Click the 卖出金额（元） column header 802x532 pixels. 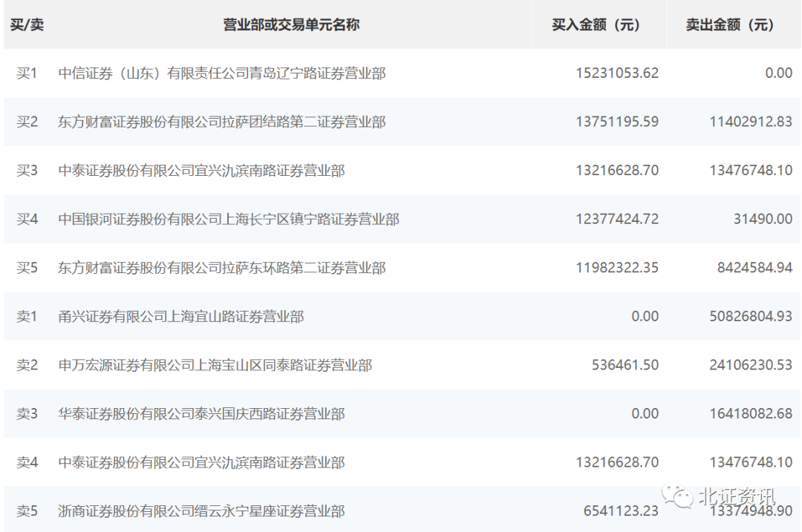(734, 25)
